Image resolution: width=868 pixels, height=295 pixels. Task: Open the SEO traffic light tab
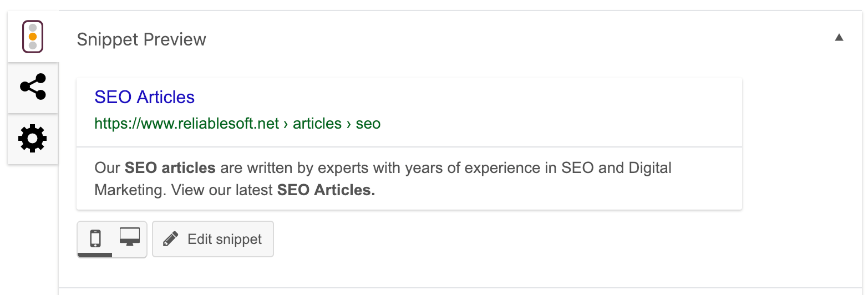pos(33,37)
